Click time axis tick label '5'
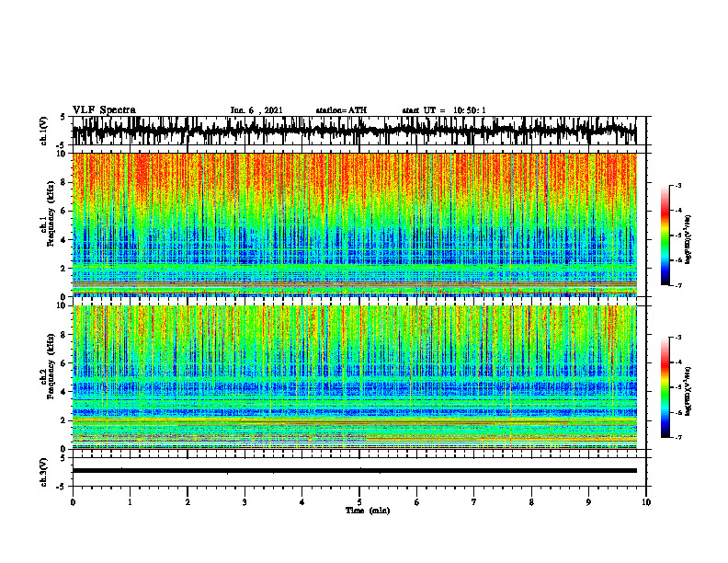 tap(359, 502)
